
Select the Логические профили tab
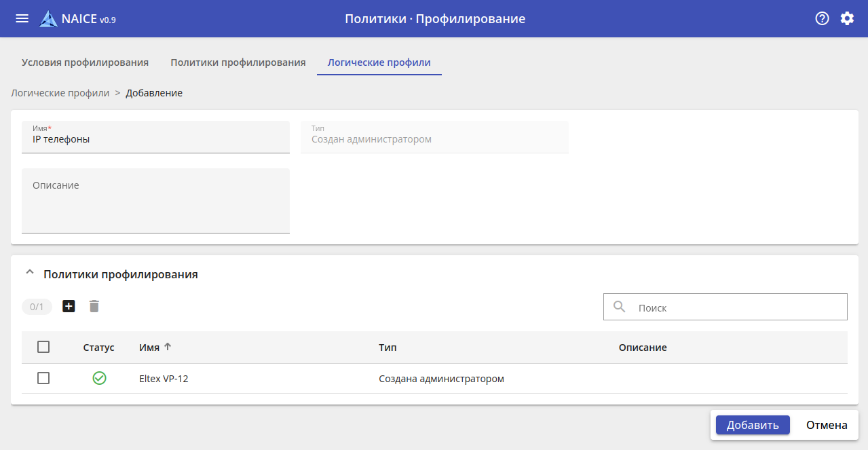379,62
